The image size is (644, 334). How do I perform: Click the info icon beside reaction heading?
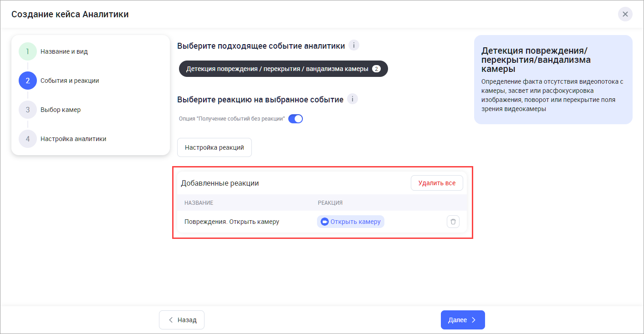[x=353, y=99]
